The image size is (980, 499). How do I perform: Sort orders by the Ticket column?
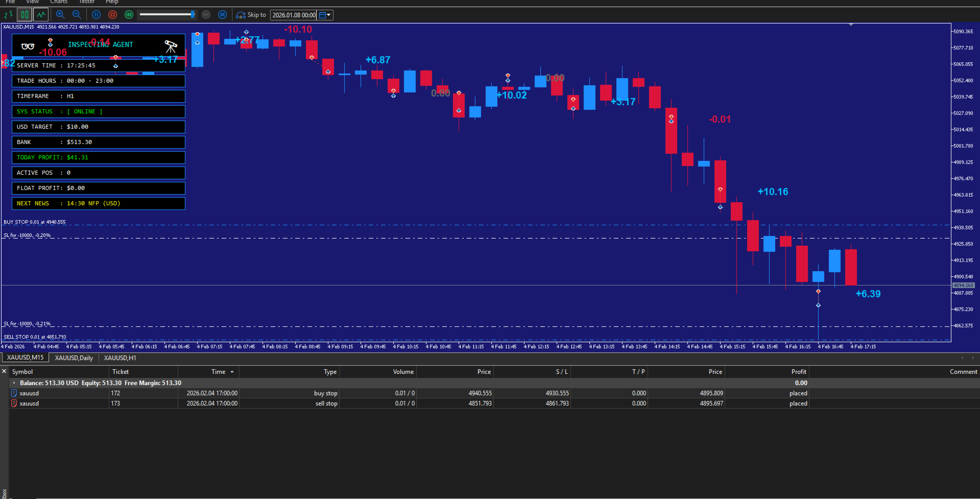tap(144, 372)
